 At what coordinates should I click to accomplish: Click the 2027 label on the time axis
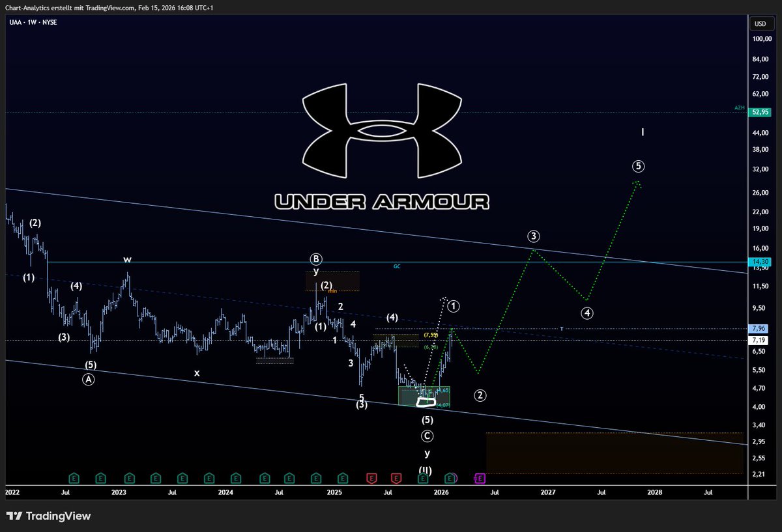548,492
